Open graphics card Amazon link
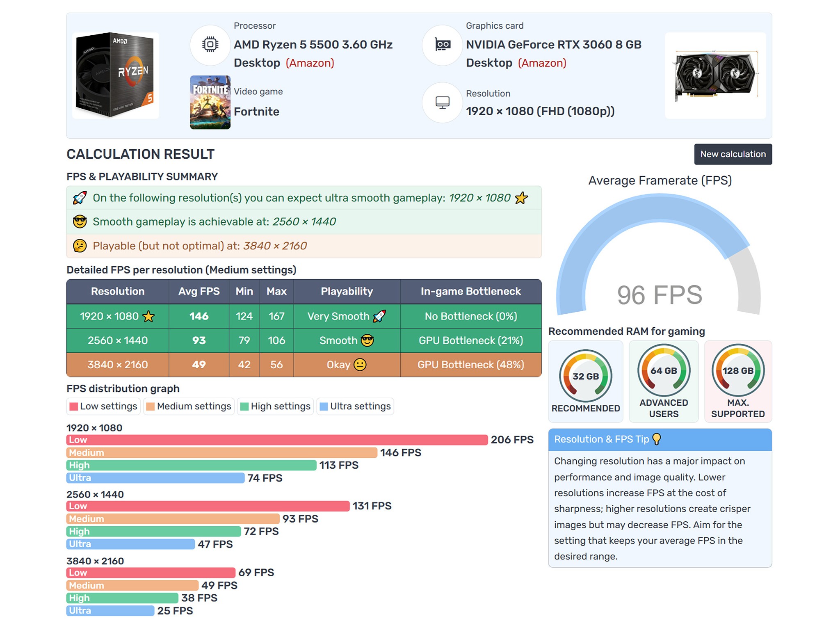Screen dimensions: 840x630 pos(542,63)
